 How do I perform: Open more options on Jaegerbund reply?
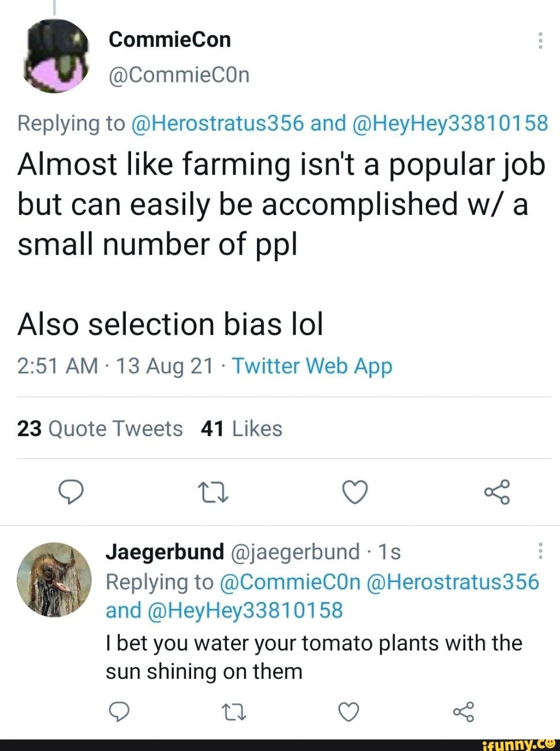coord(540,551)
